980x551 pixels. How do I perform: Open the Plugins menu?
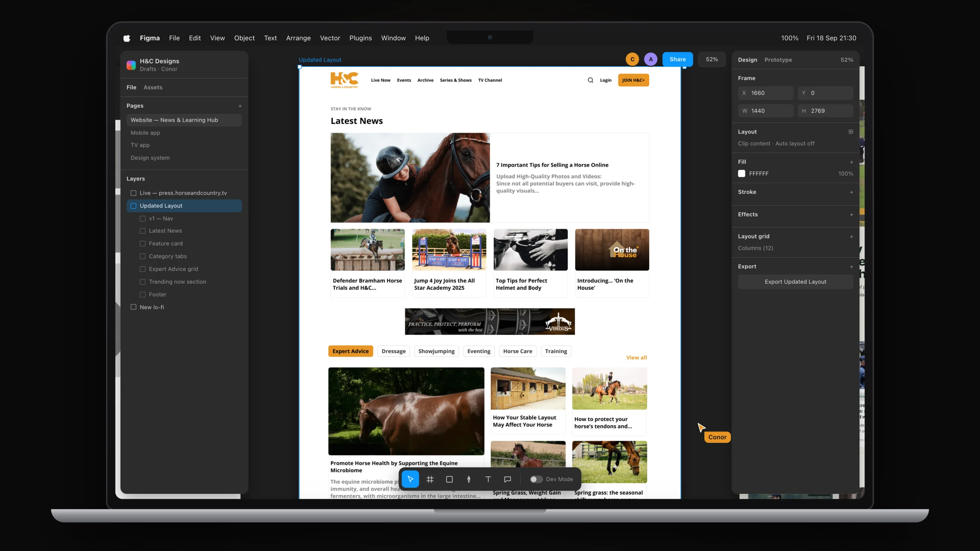(x=361, y=38)
